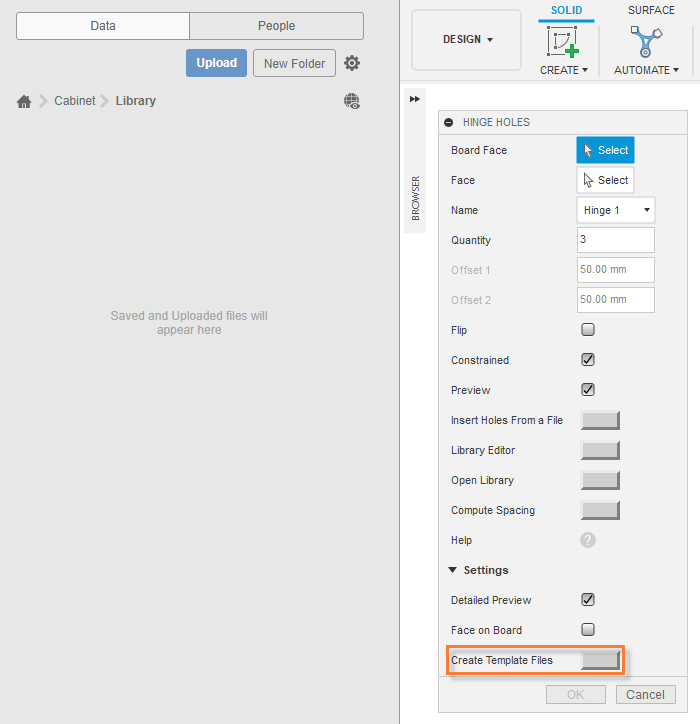The height and width of the screenshot is (724, 700).
Task: Click the Upload button
Action: 216,63
